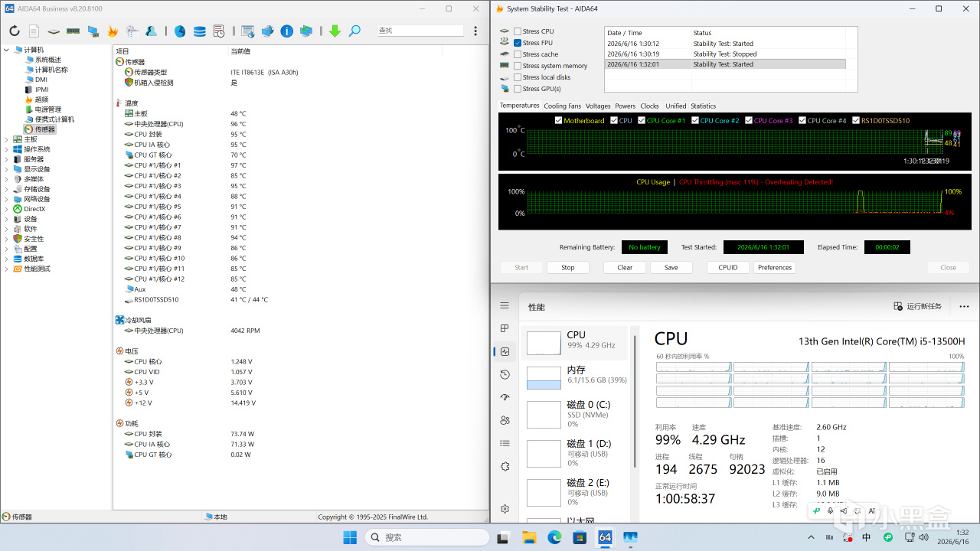
Task: Open Preferences in the stability test window
Action: click(x=775, y=268)
